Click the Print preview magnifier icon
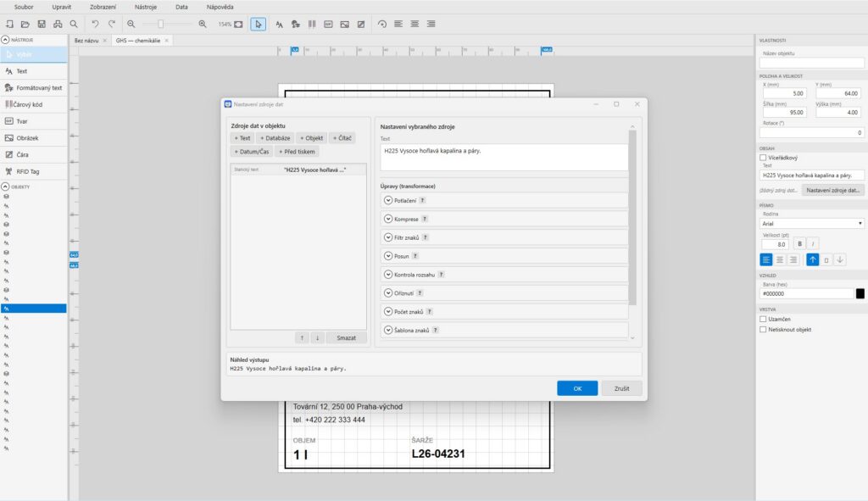The height and width of the screenshot is (501, 868). click(x=74, y=24)
